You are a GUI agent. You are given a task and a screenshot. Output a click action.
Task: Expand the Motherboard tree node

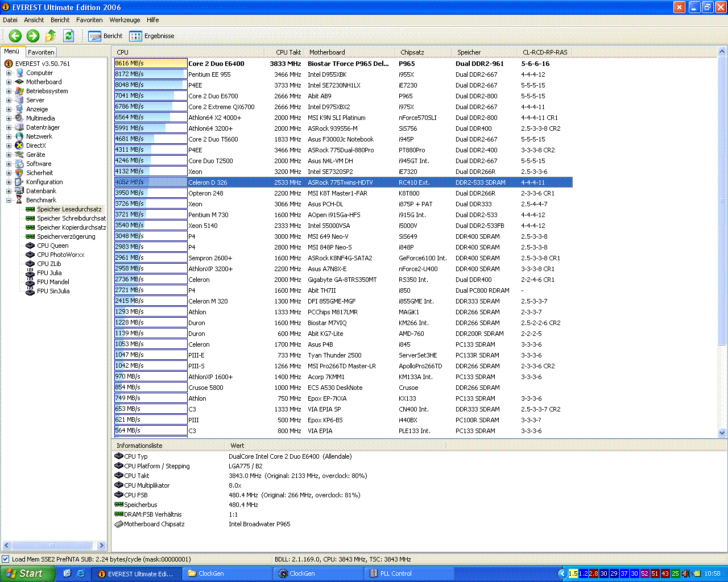(x=9, y=82)
